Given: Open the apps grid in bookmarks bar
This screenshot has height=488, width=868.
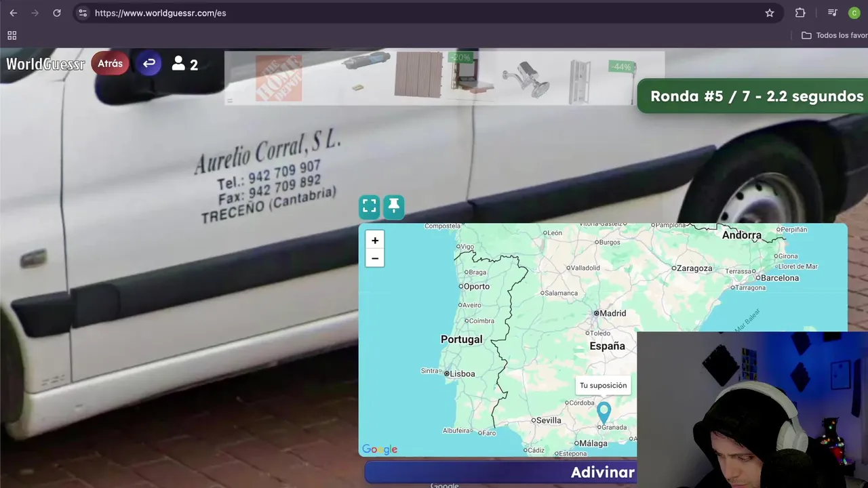Looking at the screenshot, I should tap(12, 35).
